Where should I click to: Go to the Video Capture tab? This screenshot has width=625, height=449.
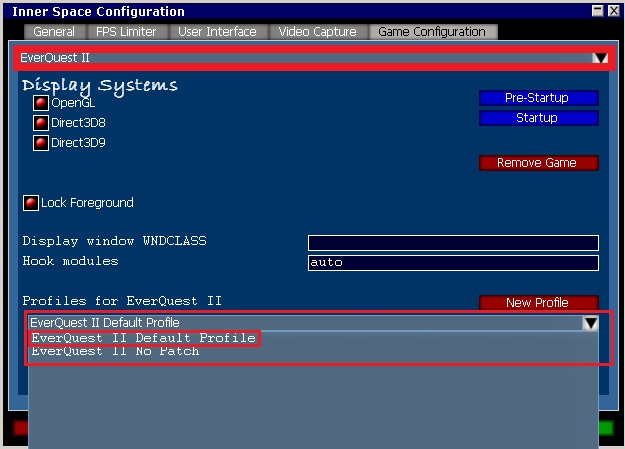pyautogui.click(x=318, y=32)
